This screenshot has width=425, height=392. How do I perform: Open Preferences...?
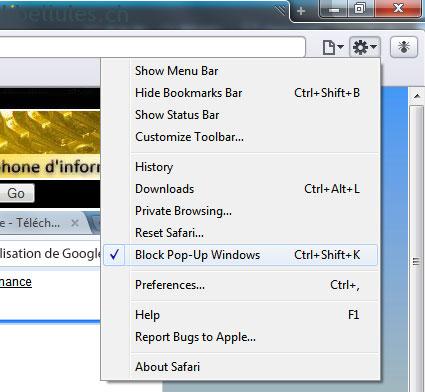pyautogui.click(x=240, y=285)
